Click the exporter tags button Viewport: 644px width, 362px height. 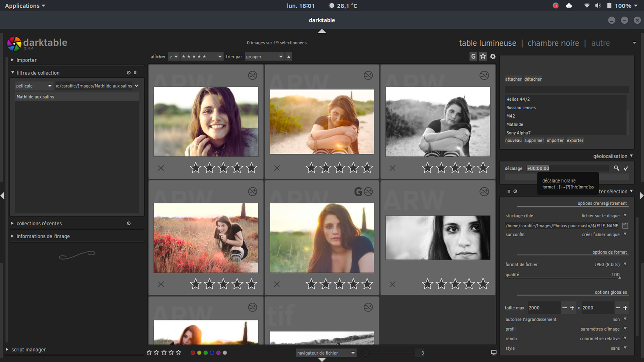click(575, 141)
